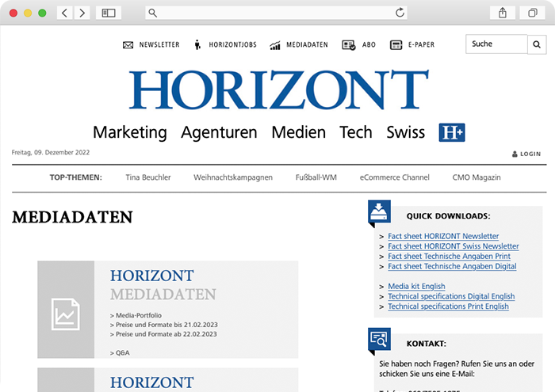
Task: Open Preise und Formate bis 21.02.2023
Action: 164,325
